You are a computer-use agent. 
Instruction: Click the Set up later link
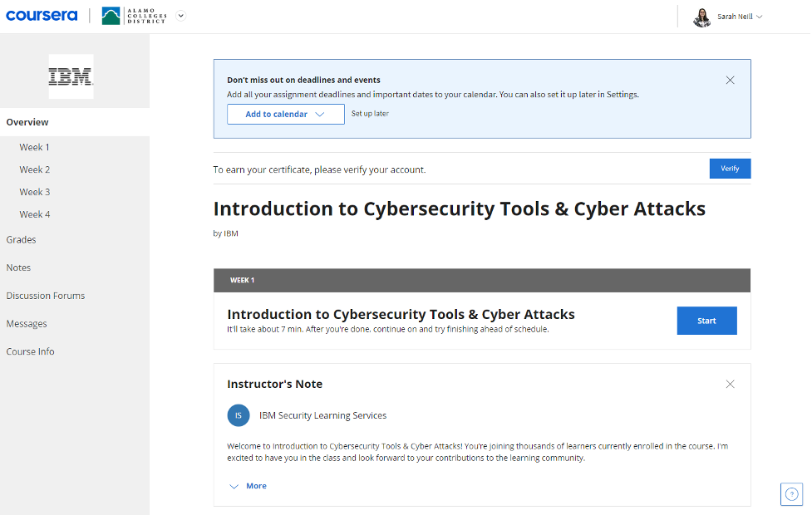[370, 114]
